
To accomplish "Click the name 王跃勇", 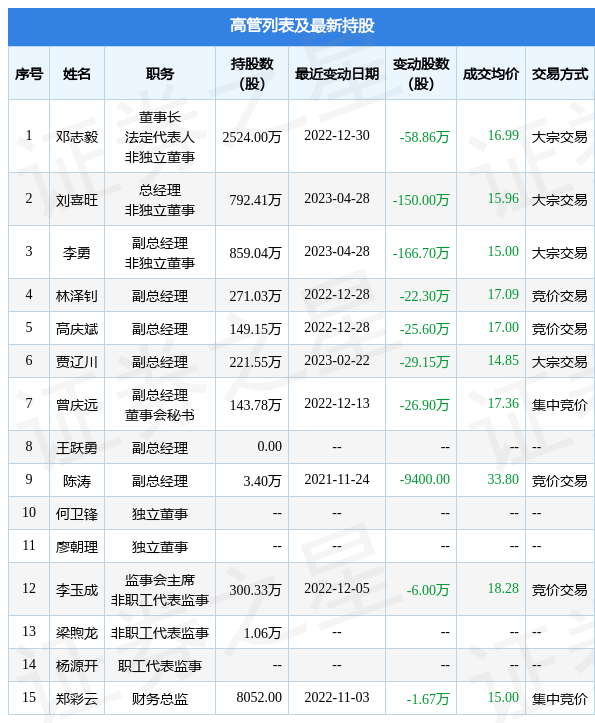I will 77,448.
